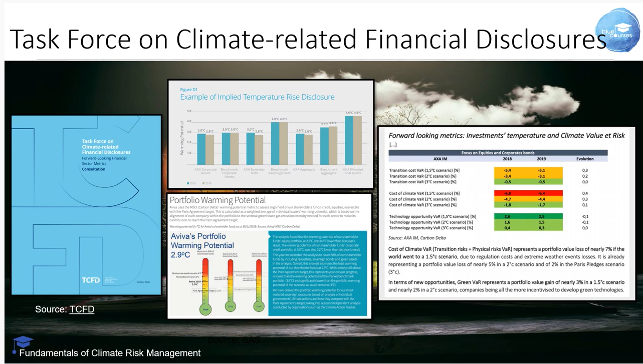The height and width of the screenshot is (364, 643).
Task: Click the 'Figure D1' label
Action: coord(188,90)
